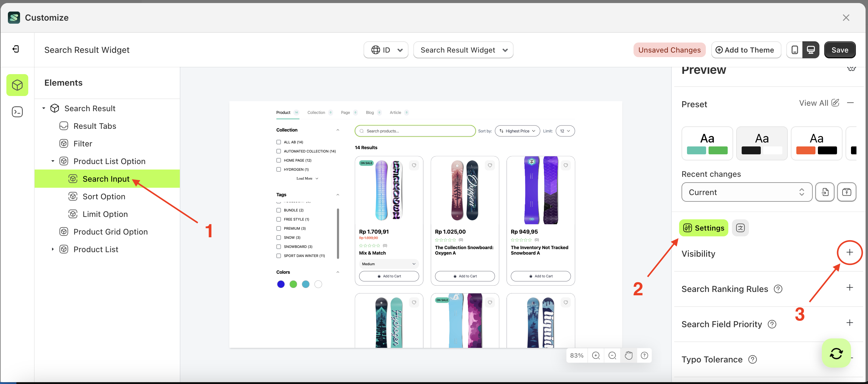This screenshot has height=384, width=868.
Task: Click the zoom in magnifier icon
Action: [595, 355]
